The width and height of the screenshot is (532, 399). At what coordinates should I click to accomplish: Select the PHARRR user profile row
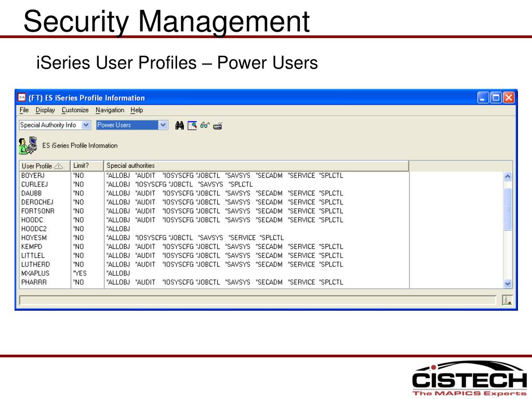click(215, 282)
